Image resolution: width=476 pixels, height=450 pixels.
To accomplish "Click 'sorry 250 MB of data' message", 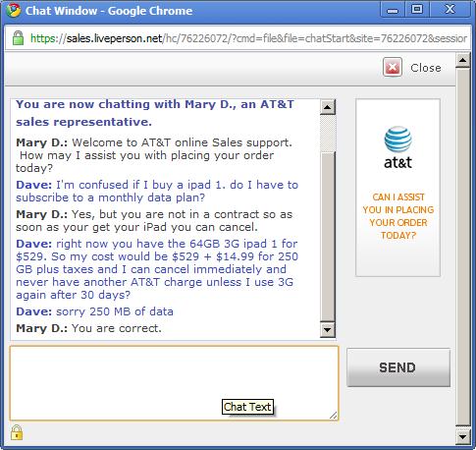I will [x=94, y=311].
